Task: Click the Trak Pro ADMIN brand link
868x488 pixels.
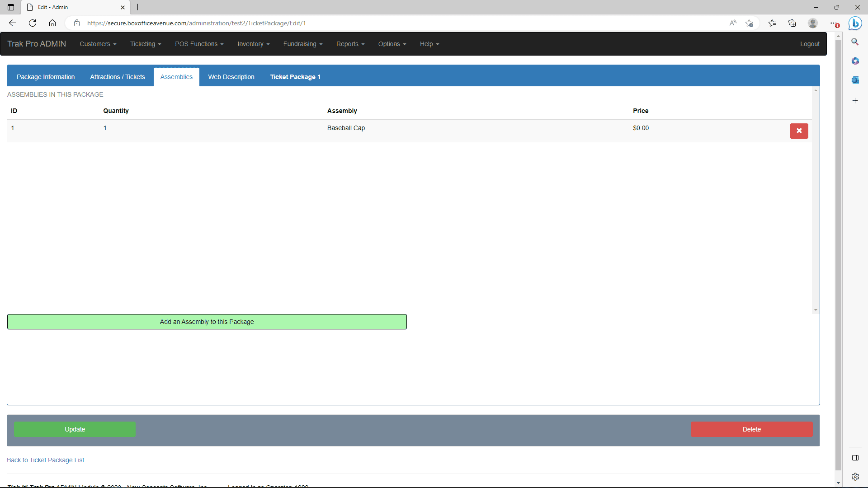Action: coord(37,44)
